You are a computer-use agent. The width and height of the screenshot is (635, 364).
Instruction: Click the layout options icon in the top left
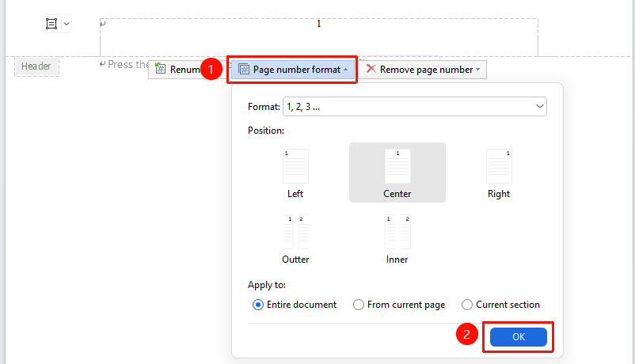coord(51,24)
